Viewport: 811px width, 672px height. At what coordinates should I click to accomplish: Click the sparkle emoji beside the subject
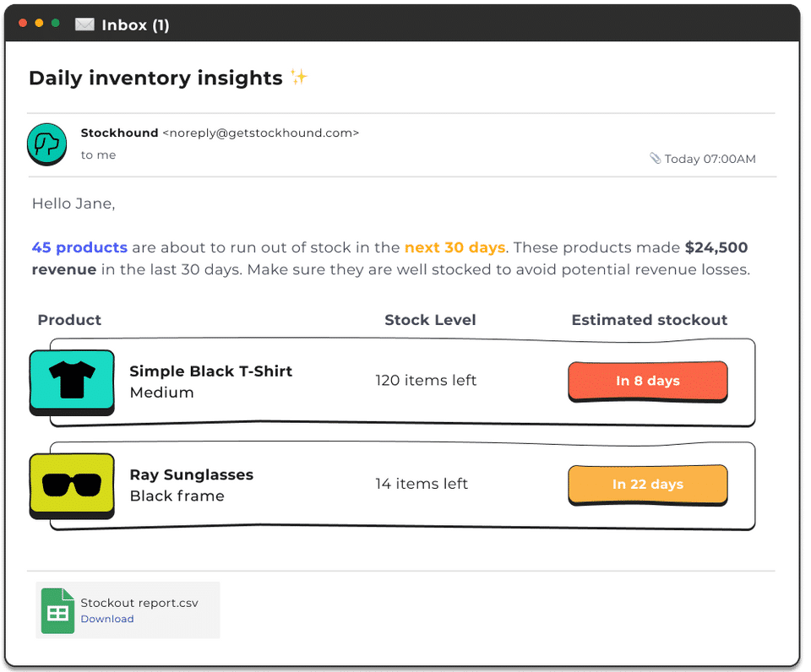coord(298,78)
